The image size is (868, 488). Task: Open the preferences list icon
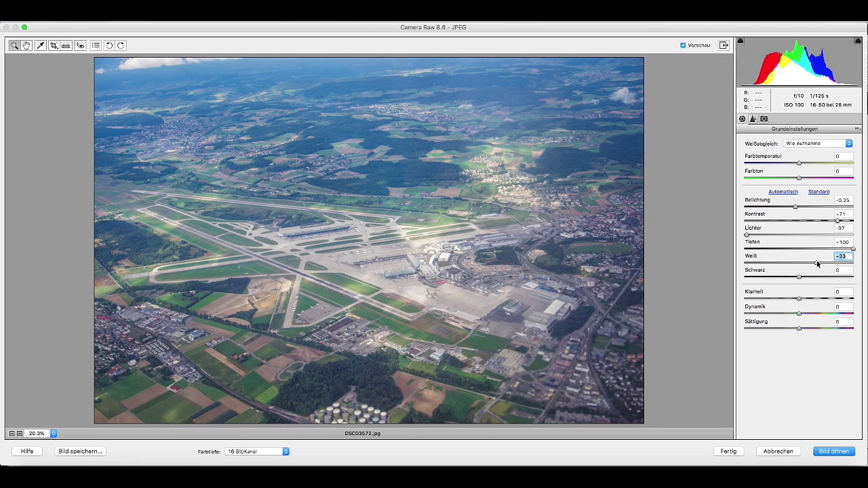click(x=96, y=45)
